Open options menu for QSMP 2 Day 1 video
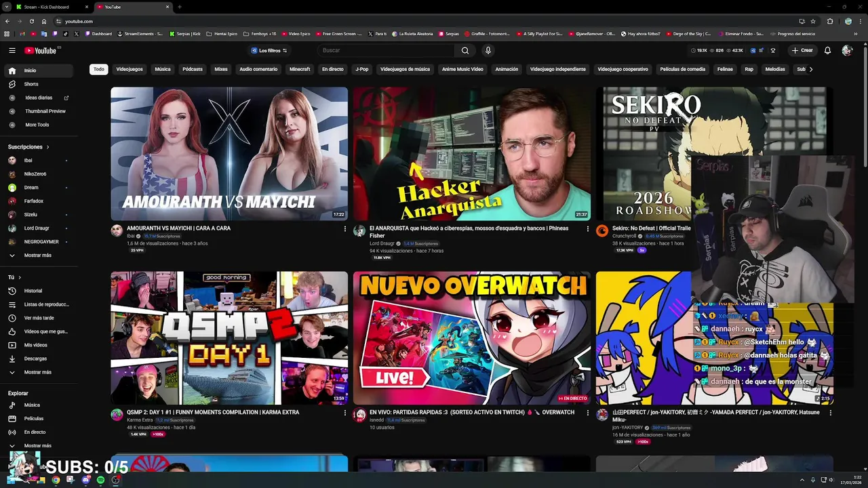The height and width of the screenshot is (488, 868). pyautogui.click(x=344, y=412)
